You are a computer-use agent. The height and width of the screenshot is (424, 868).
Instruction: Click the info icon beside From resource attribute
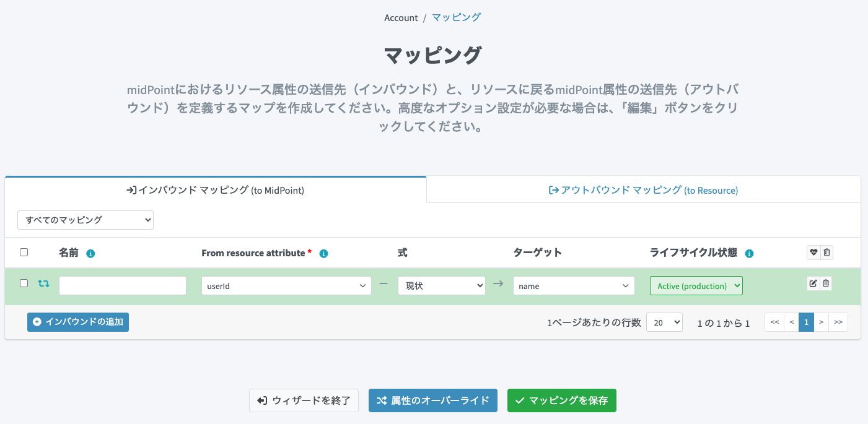coord(323,253)
